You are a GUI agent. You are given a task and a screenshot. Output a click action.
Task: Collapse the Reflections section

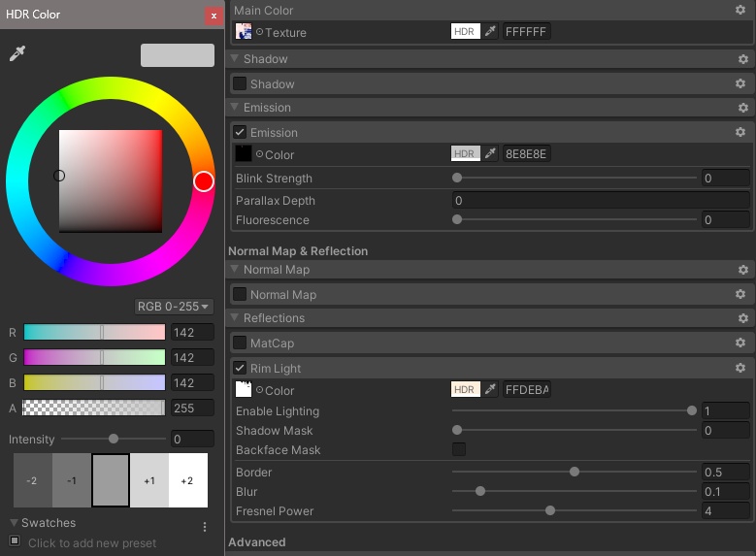pos(235,317)
